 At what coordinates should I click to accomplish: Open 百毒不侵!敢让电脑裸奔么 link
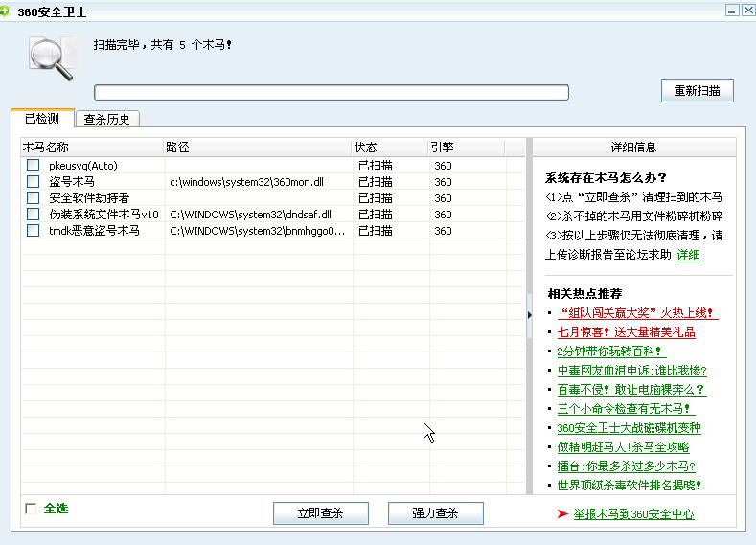(631, 390)
